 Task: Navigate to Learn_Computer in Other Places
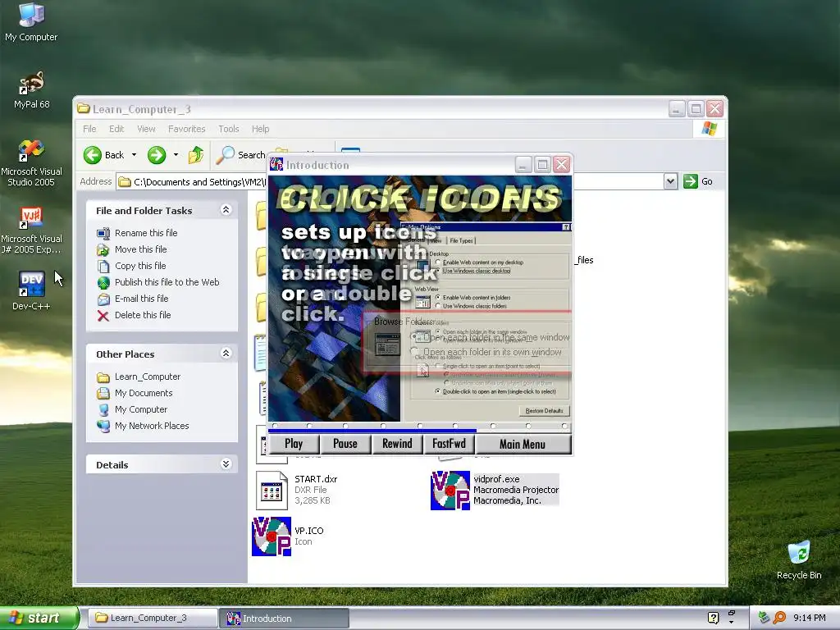tap(148, 377)
